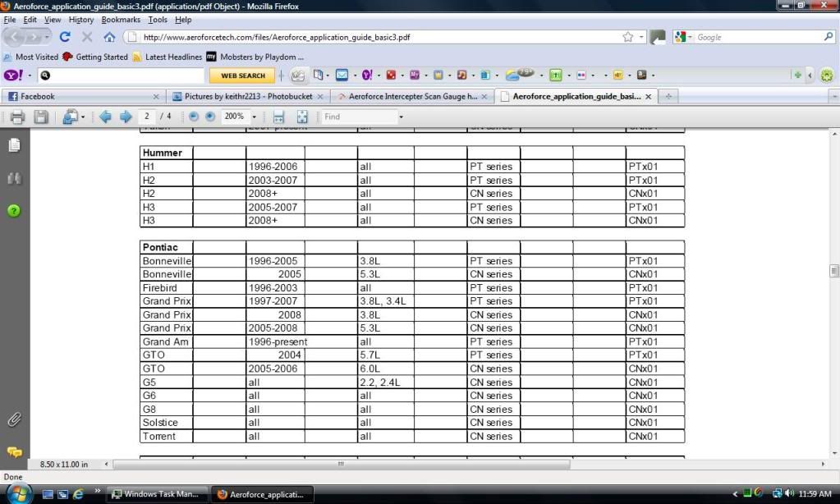Image resolution: width=840 pixels, height=504 pixels.
Task: Go to next PDF page arrow
Action: pos(126,117)
